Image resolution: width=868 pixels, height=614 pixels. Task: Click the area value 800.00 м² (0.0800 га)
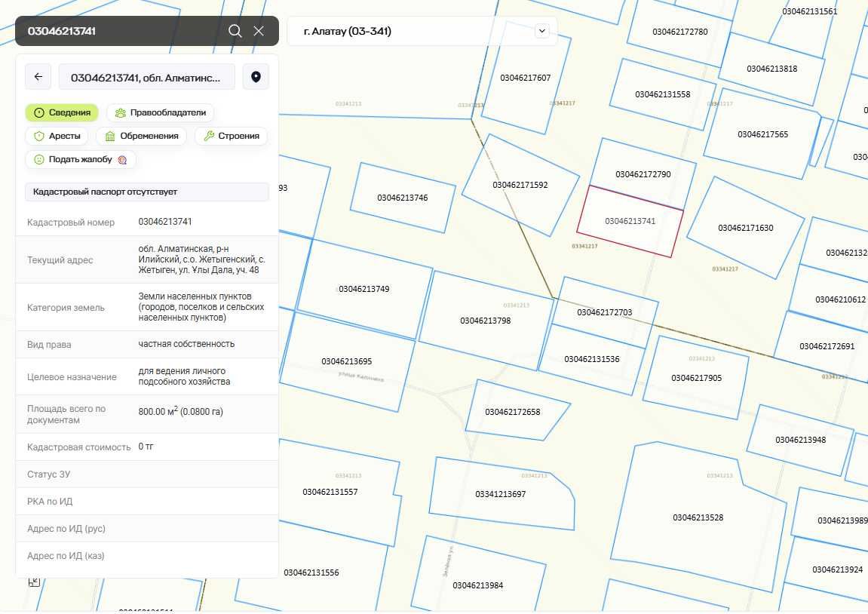(180, 411)
